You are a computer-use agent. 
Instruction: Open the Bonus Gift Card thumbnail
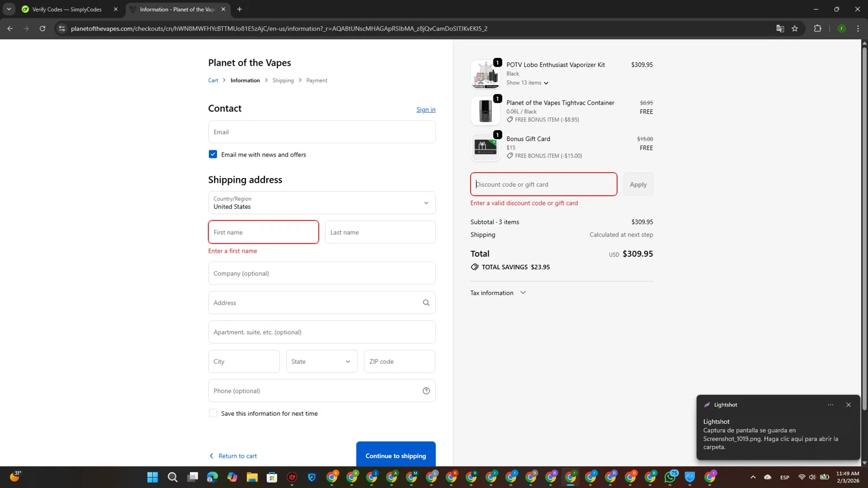click(486, 146)
